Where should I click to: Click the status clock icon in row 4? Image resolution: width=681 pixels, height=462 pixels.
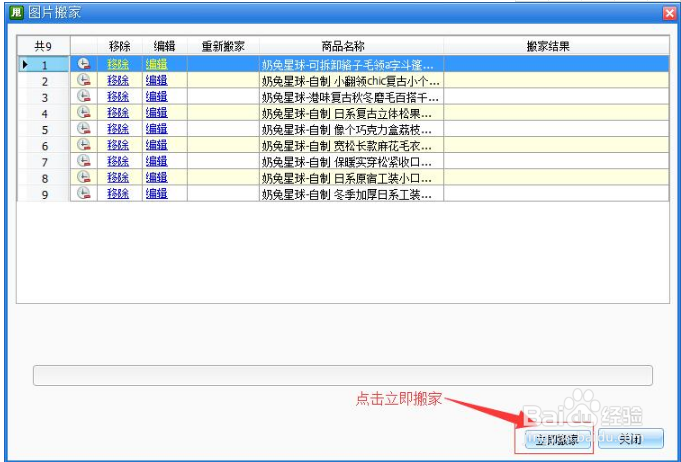[84, 112]
